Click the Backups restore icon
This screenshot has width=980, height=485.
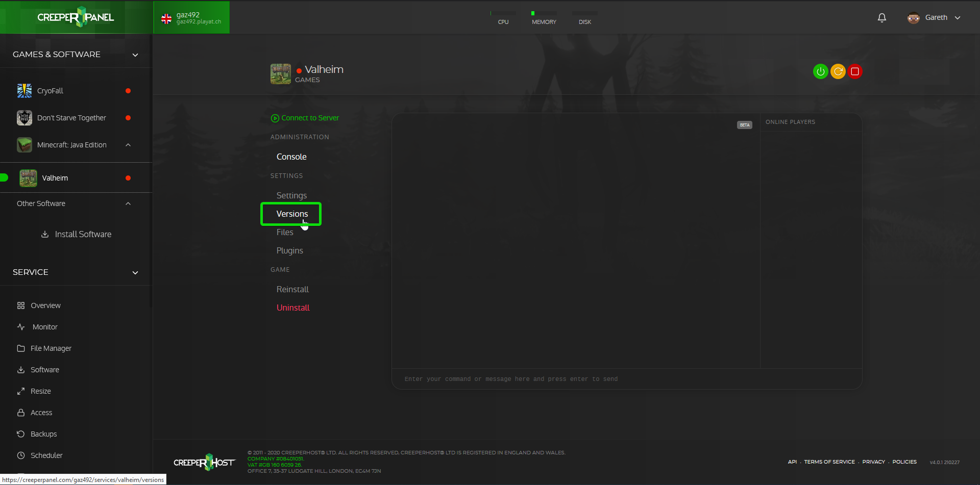pos(21,434)
